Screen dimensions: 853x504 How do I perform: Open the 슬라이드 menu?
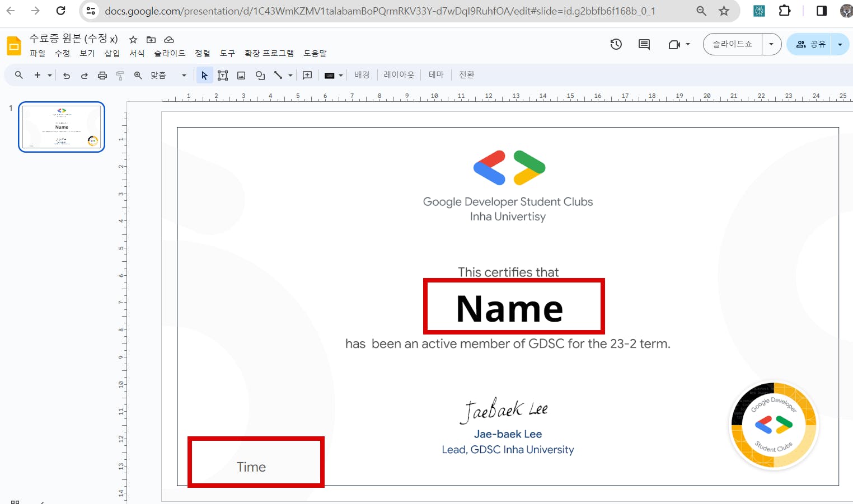170,53
